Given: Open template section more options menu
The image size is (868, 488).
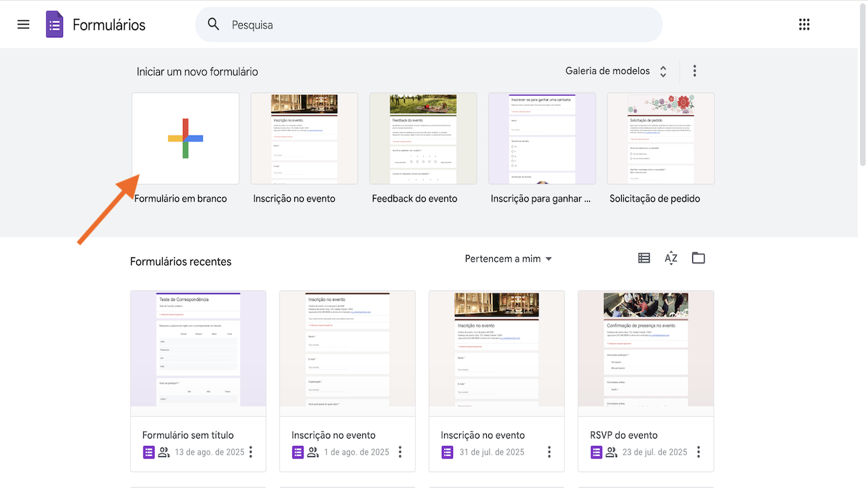Looking at the screenshot, I should [694, 71].
